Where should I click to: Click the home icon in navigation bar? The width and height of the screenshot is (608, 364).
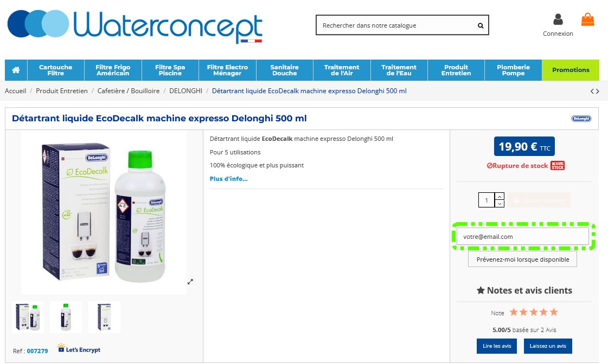coord(16,70)
